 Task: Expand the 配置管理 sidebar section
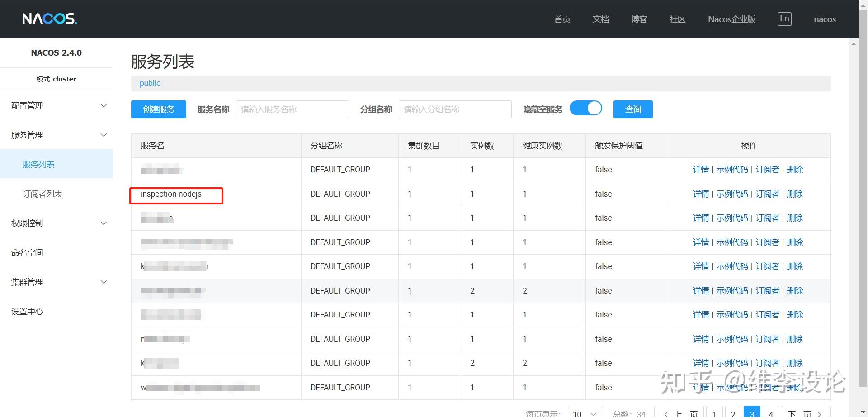(26, 105)
